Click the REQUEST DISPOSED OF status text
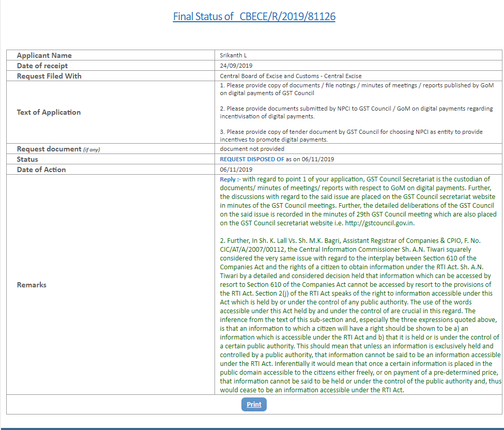 (x=252, y=159)
